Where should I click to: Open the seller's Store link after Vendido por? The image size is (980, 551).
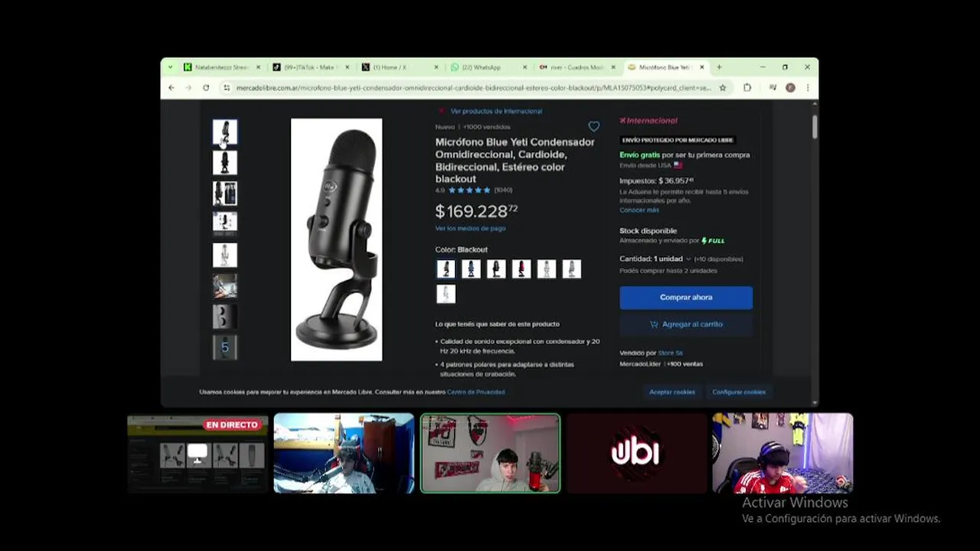click(670, 353)
